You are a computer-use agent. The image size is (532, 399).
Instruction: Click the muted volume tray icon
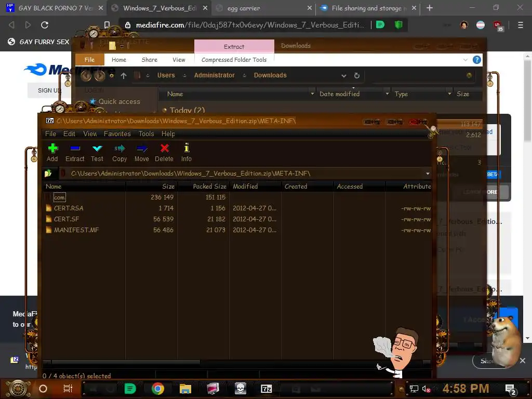click(x=426, y=389)
